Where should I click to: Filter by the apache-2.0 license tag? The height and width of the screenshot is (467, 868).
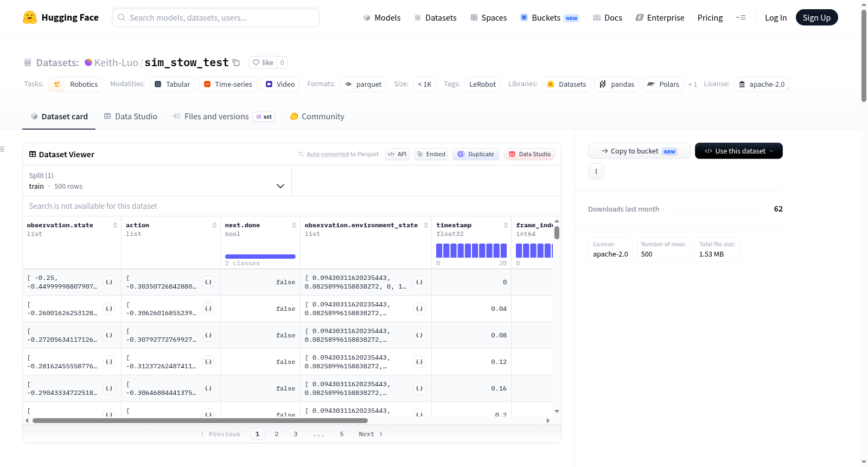[762, 84]
